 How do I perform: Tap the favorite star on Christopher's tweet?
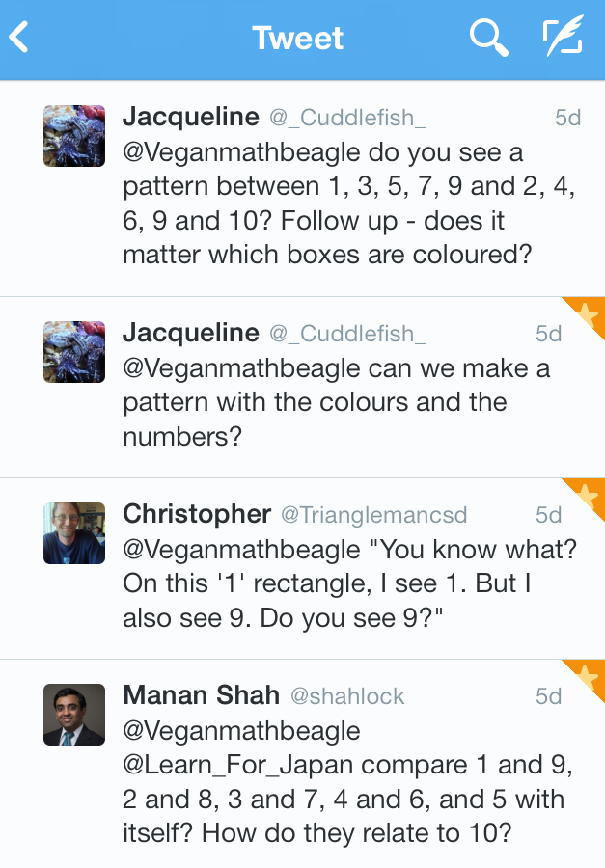coord(588,495)
